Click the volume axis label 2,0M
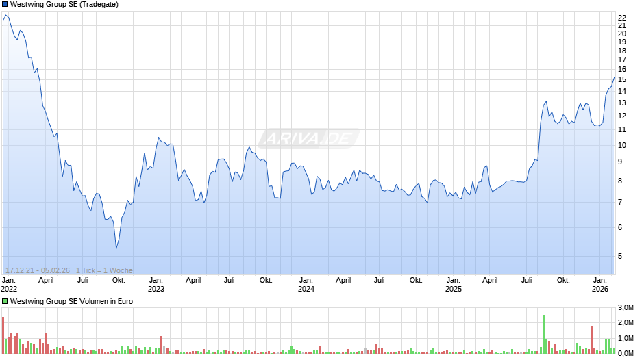Screen dimensions: 644x360 pos(626,322)
